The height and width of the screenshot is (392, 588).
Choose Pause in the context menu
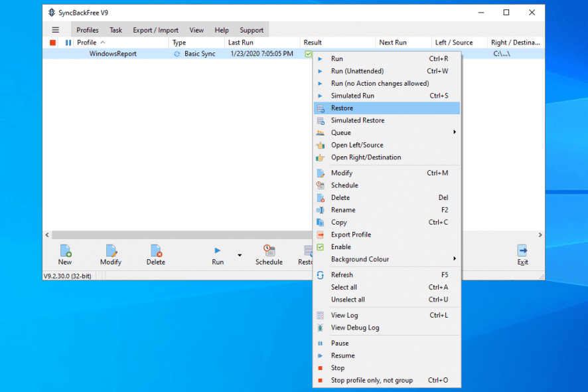coord(387,343)
